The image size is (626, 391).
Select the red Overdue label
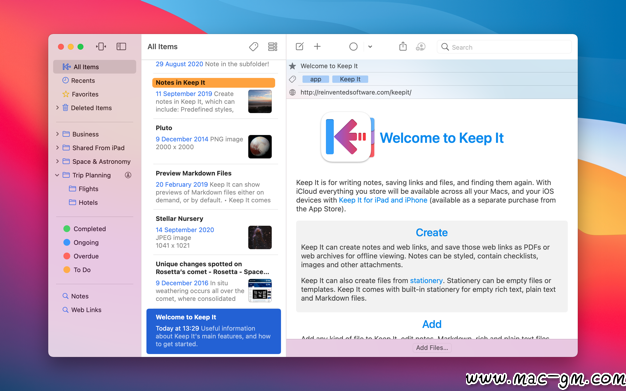point(86,256)
